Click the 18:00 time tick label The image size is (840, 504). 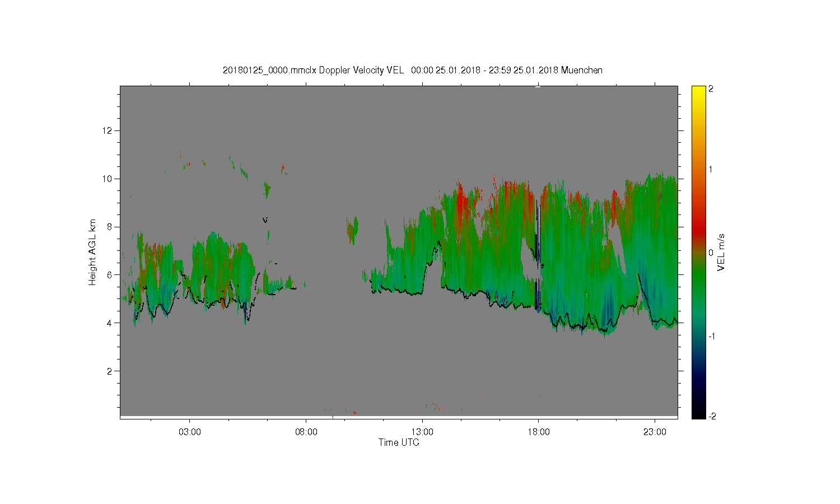539,432
